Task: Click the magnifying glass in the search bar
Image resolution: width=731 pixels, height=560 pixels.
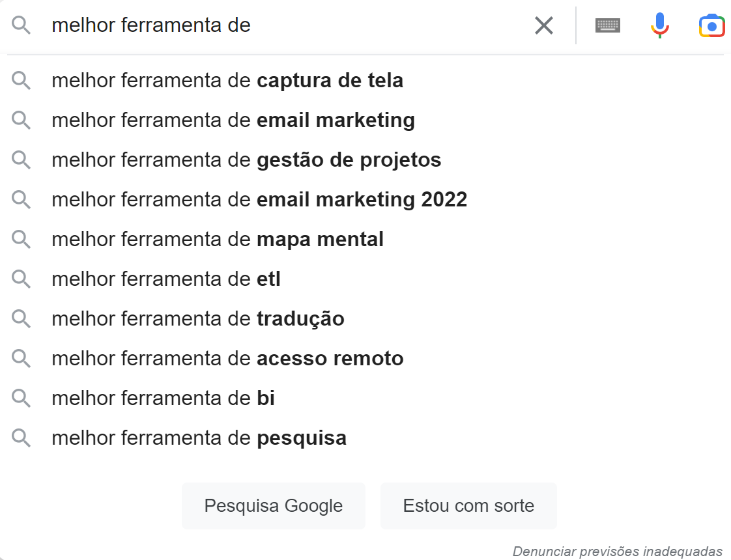Action: (x=21, y=25)
